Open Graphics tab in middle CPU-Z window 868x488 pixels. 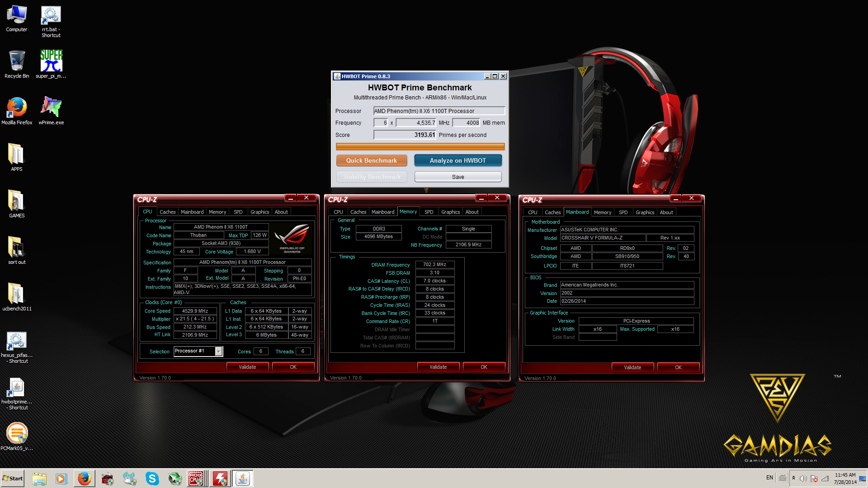click(x=451, y=212)
